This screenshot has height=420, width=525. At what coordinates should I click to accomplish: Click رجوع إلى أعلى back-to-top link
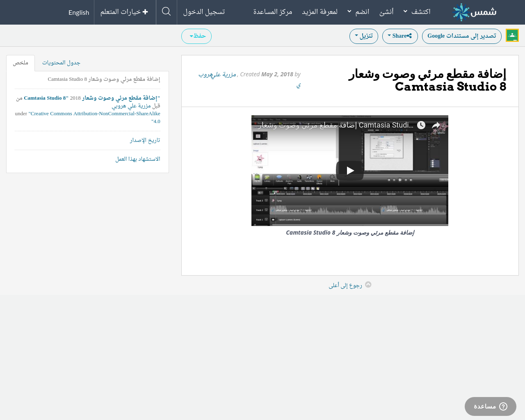pos(345,285)
